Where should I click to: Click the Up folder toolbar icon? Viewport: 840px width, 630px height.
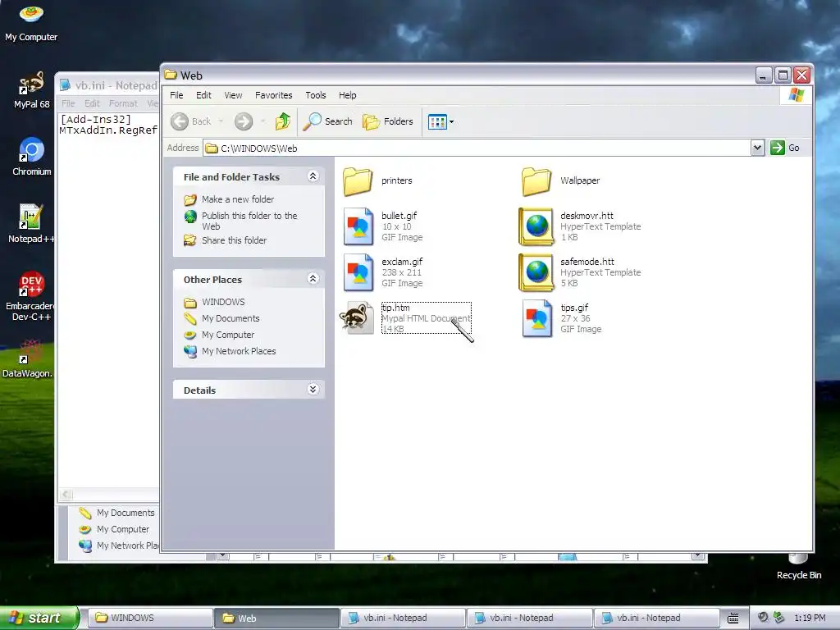pyautogui.click(x=283, y=121)
